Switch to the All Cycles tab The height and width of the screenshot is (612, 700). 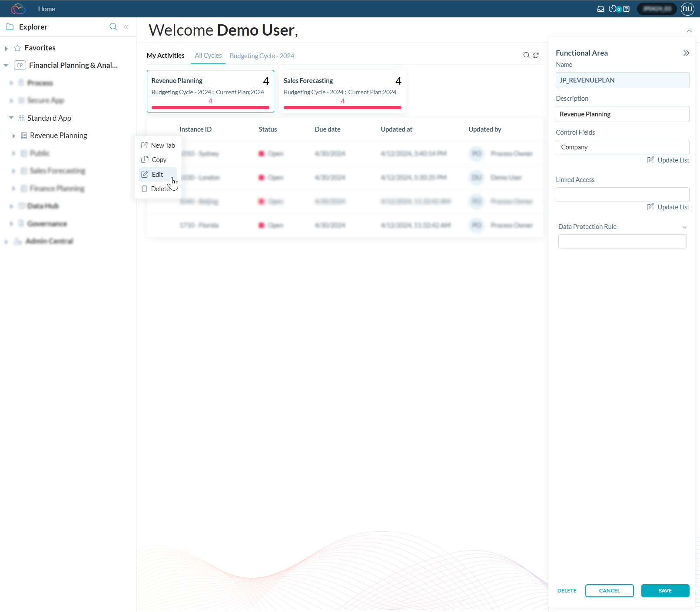tap(208, 56)
